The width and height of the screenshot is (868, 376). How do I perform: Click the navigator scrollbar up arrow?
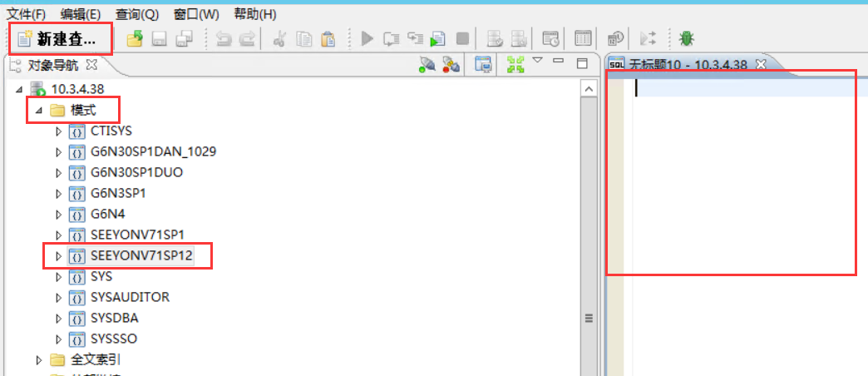589,89
